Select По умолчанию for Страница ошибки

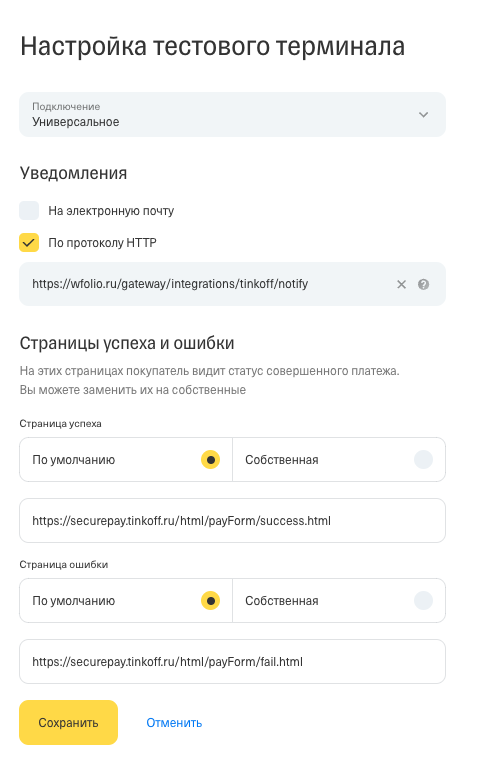click(x=126, y=600)
